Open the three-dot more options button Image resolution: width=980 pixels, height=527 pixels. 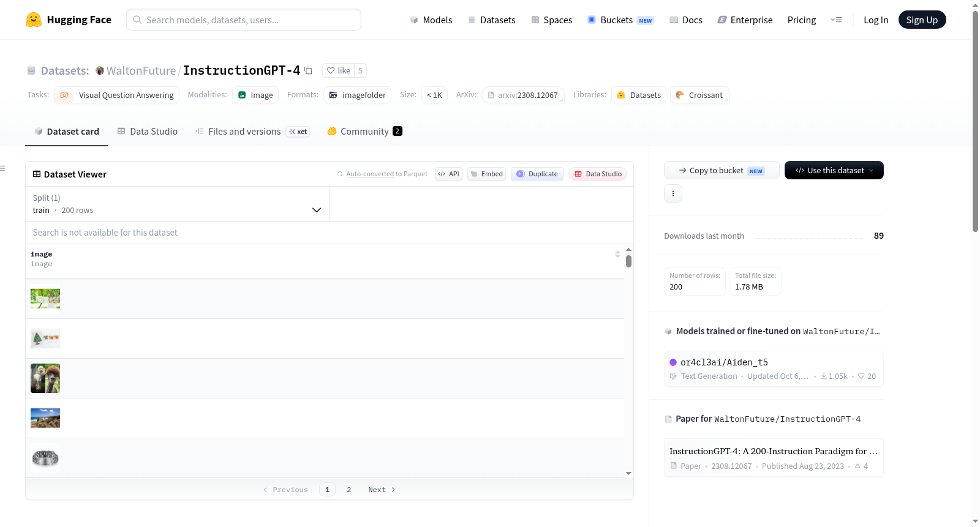pyautogui.click(x=673, y=193)
